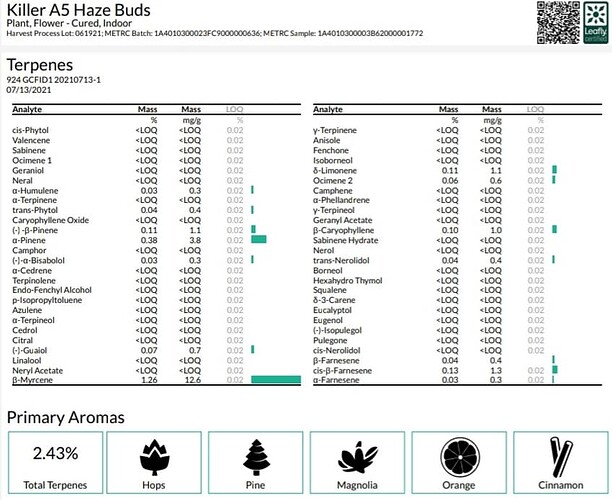The width and height of the screenshot is (612, 500).
Task: Click the p-Isopropyltoluene analyte name
Action: coord(47,300)
